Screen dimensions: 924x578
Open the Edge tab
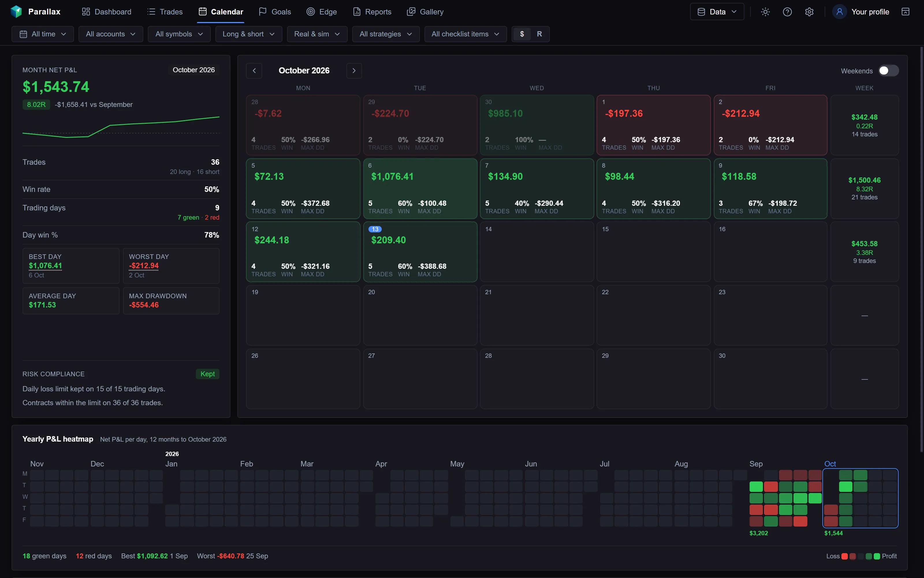click(322, 12)
